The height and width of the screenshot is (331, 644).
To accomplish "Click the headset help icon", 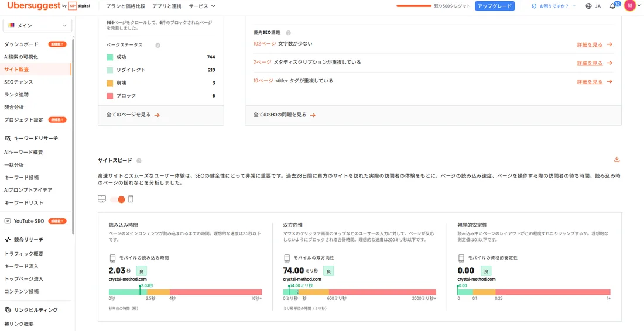I will coord(534,6).
